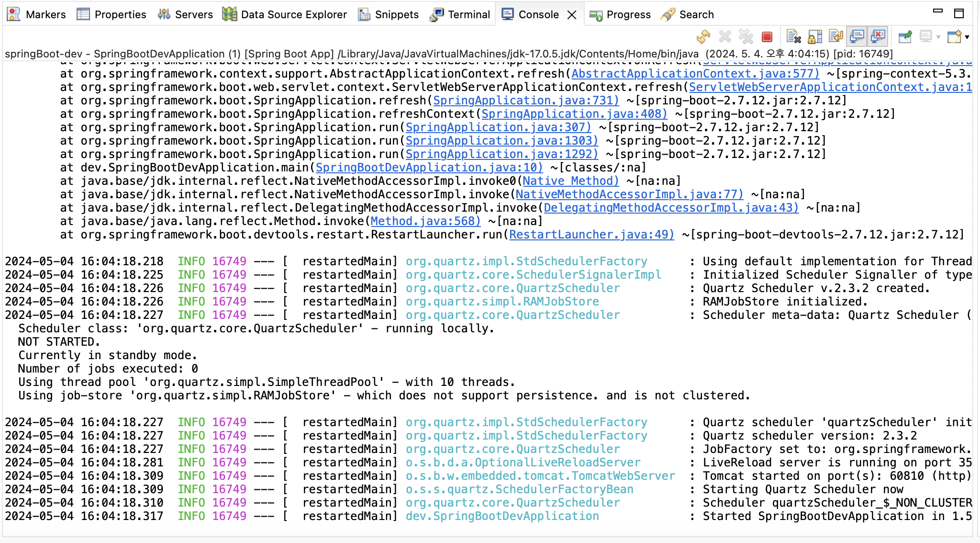Screen dimensions: 980x543
Task: Click the Relaunch application icon
Action: [703, 36]
